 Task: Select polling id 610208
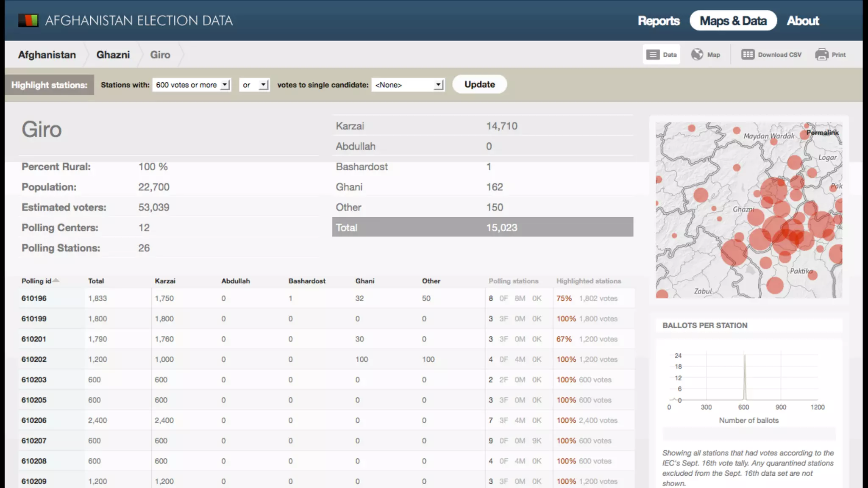[34, 461]
